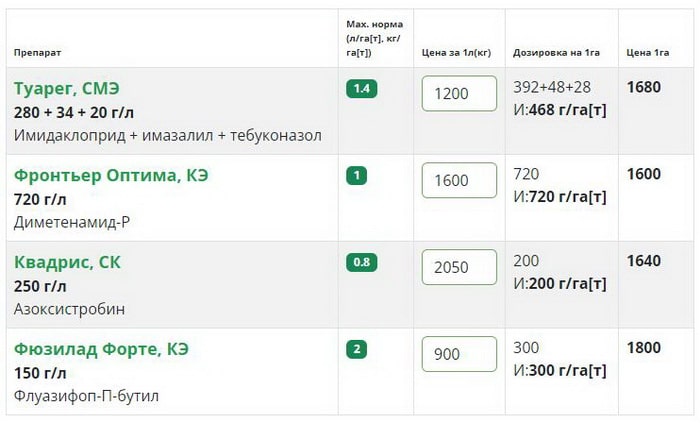Screen dimensions: 700x423
Task: Click the Дозировка на 1га column header
Action: [555, 51]
